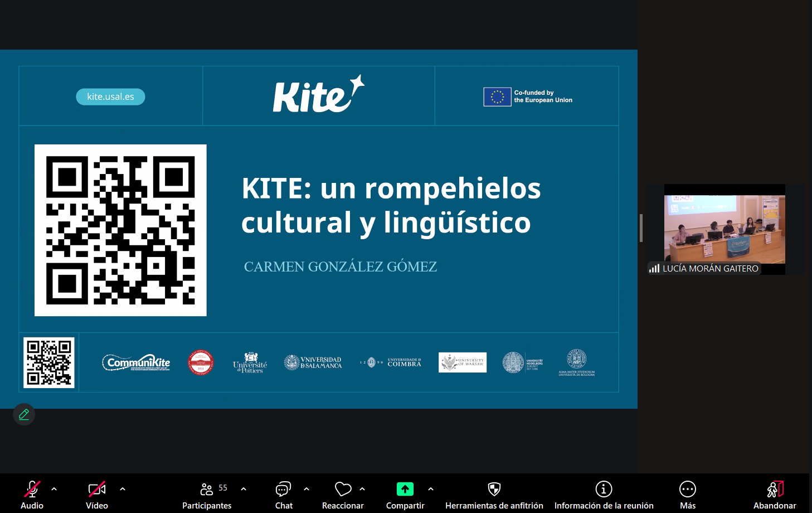This screenshot has width=812, height=513.
Task: Click the panel divider handle beside shared screen
Action: [x=641, y=228]
